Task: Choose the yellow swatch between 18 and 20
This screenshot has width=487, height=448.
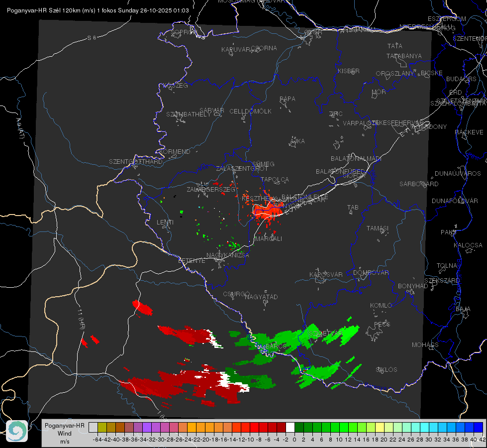Action: pyautogui.click(x=380, y=427)
